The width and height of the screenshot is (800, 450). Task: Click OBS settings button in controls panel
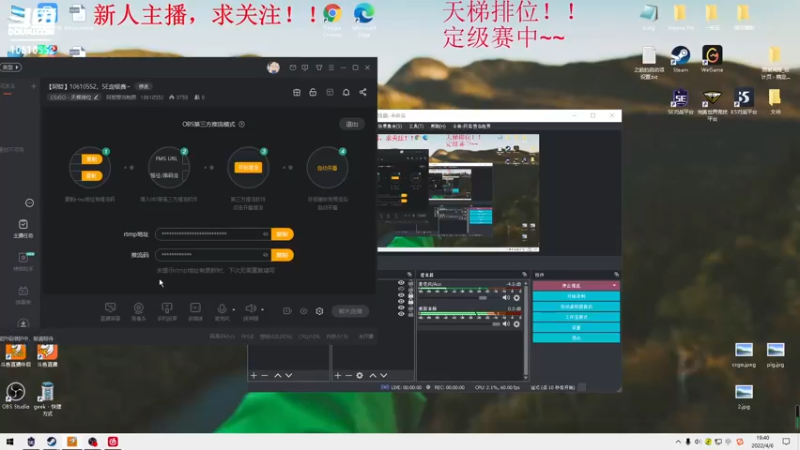coord(576,328)
